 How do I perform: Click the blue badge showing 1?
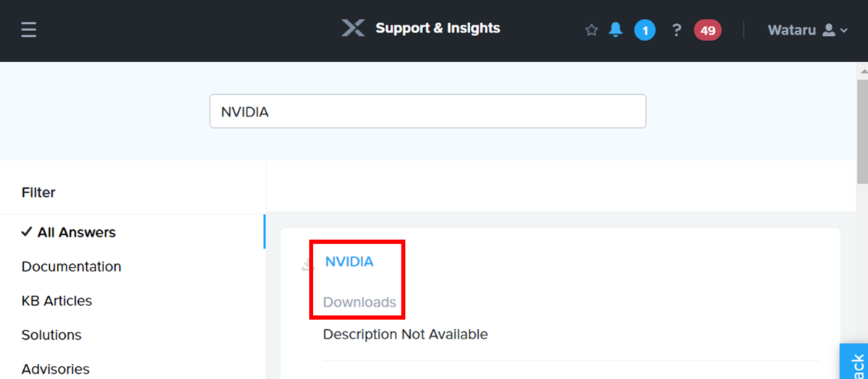click(645, 30)
